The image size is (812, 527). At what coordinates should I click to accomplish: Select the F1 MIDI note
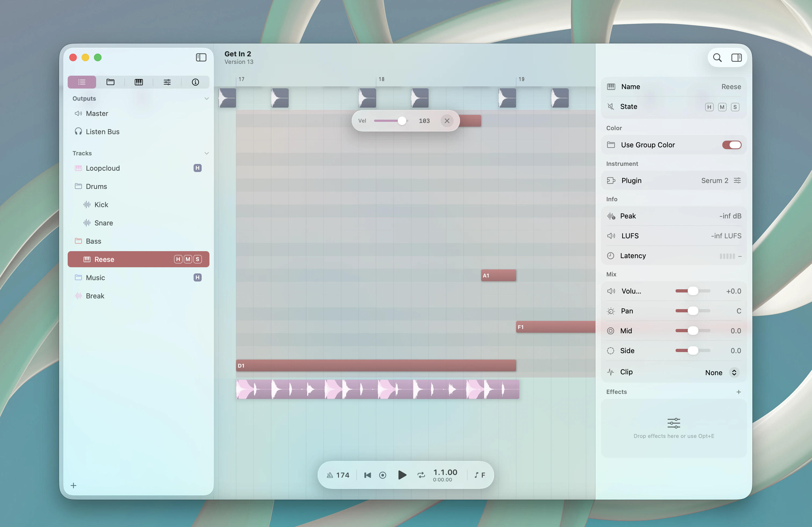[556, 327]
